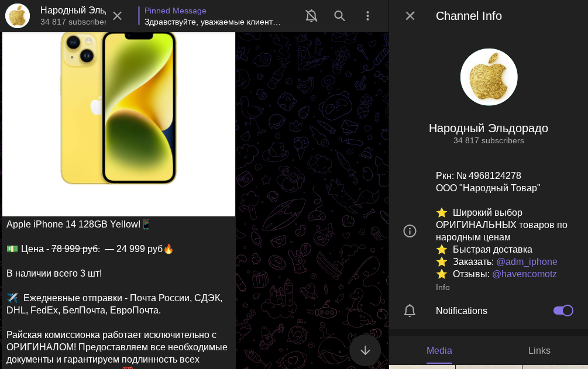Click the golden apple channel avatar in header

point(18,16)
